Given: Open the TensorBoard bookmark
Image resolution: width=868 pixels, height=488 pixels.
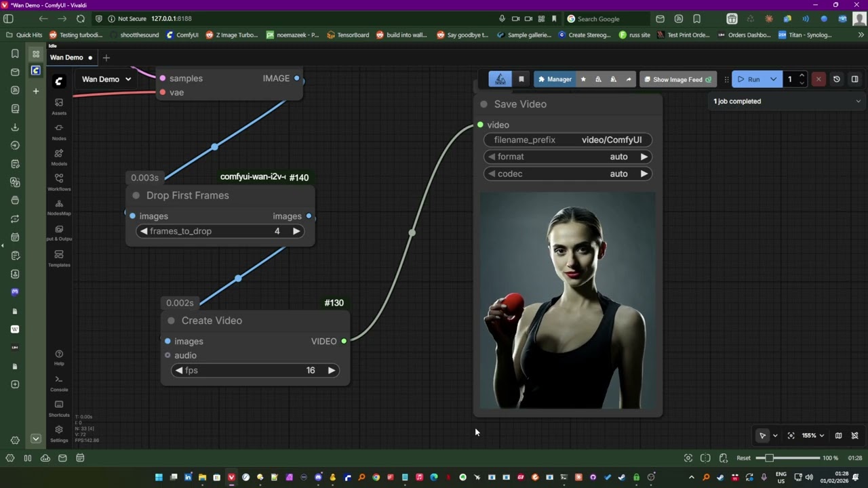Looking at the screenshot, I should tap(348, 35).
